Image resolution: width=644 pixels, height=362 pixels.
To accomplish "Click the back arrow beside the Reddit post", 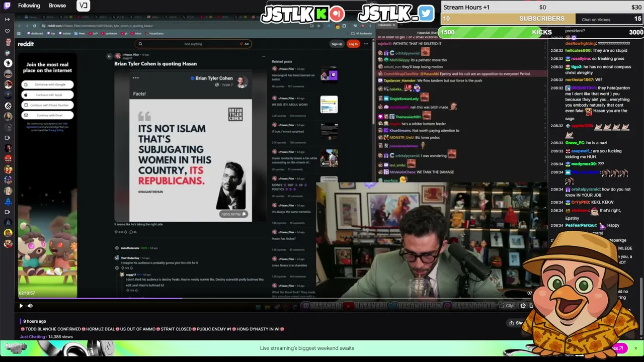I will 109,56.
